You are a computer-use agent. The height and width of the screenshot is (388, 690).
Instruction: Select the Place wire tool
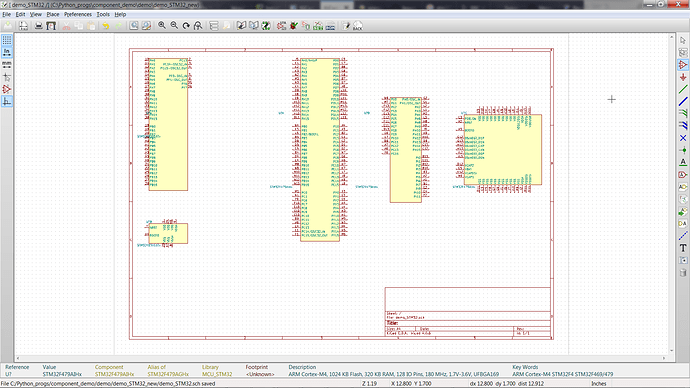pos(683,90)
